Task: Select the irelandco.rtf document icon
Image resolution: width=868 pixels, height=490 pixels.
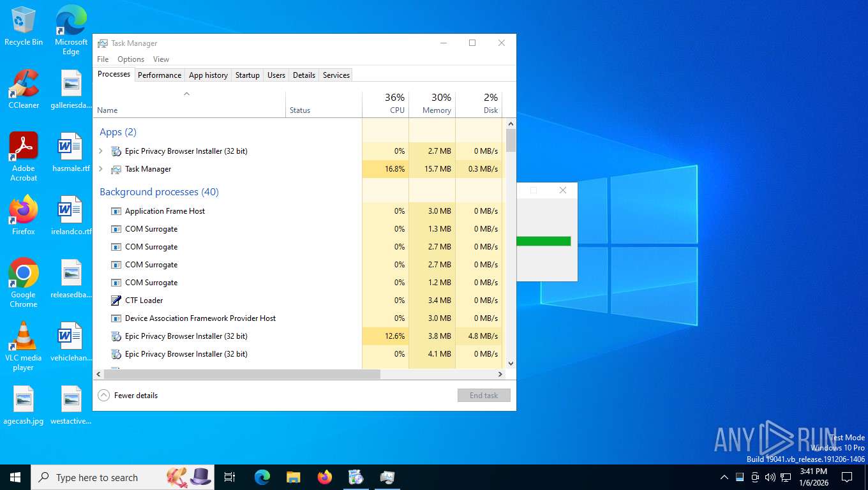Action: (x=71, y=215)
